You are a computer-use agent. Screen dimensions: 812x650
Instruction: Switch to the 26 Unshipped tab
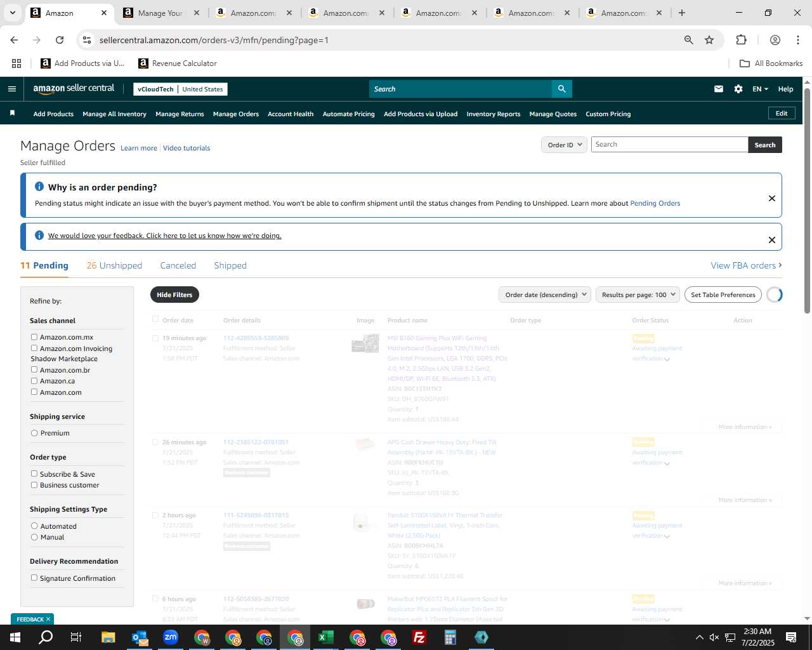pos(114,265)
